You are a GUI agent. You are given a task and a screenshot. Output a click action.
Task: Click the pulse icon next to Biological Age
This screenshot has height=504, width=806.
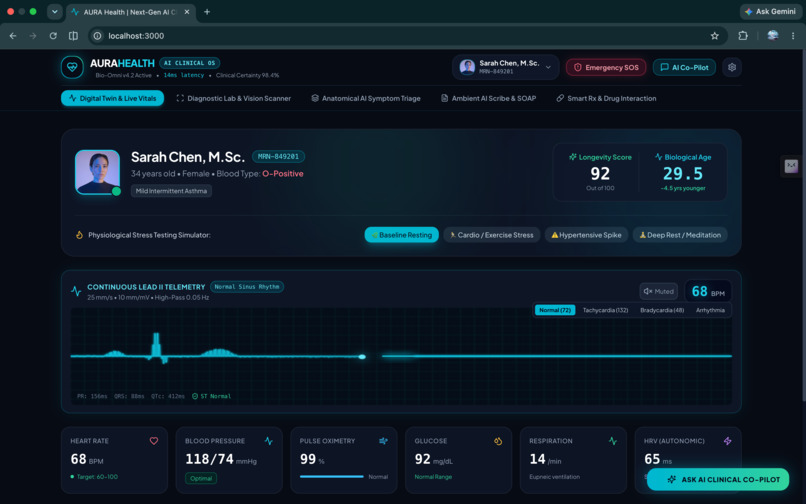pyautogui.click(x=658, y=157)
